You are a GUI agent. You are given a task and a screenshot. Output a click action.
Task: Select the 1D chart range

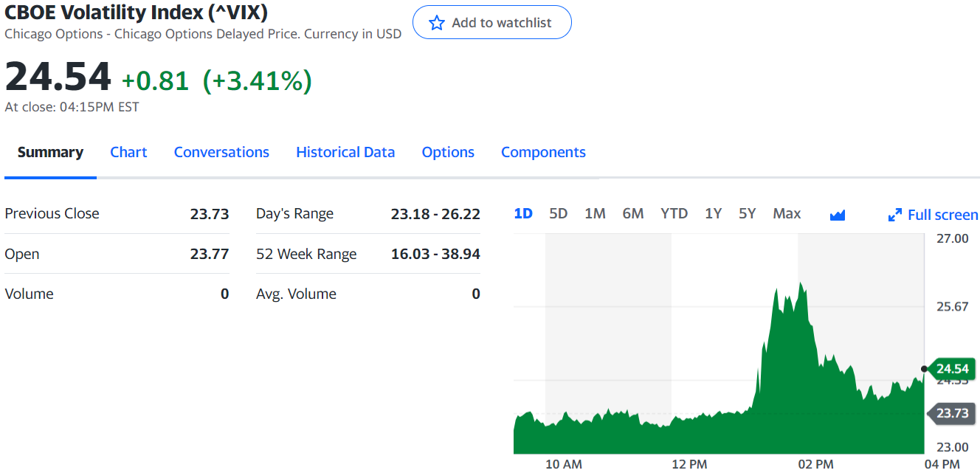(x=523, y=213)
